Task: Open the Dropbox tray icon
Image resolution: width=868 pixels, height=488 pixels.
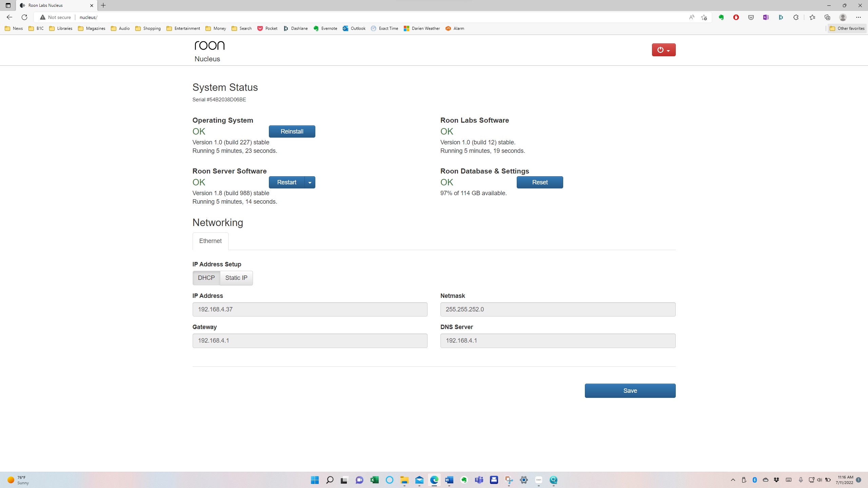Action: tap(776, 480)
